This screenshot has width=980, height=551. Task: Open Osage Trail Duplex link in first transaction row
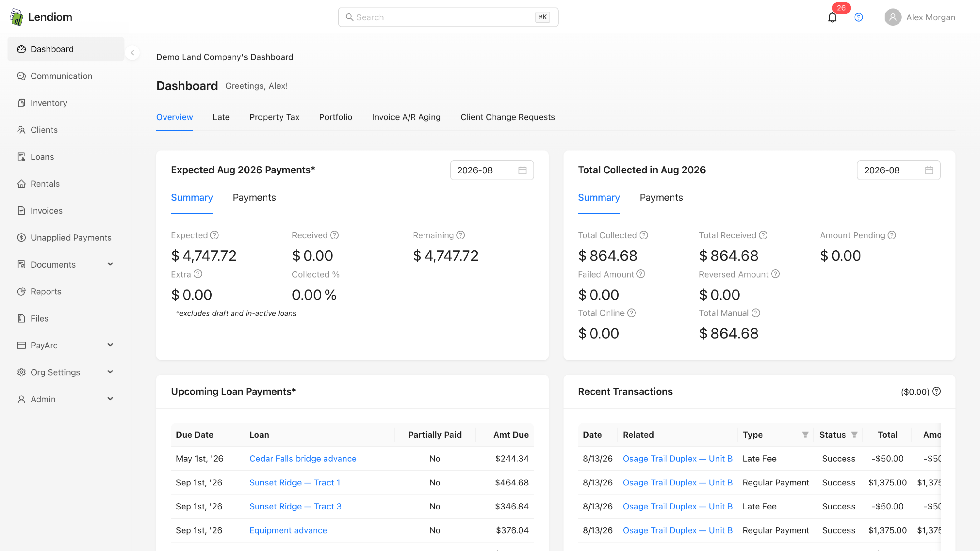pyautogui.click(x=678, y=459)
